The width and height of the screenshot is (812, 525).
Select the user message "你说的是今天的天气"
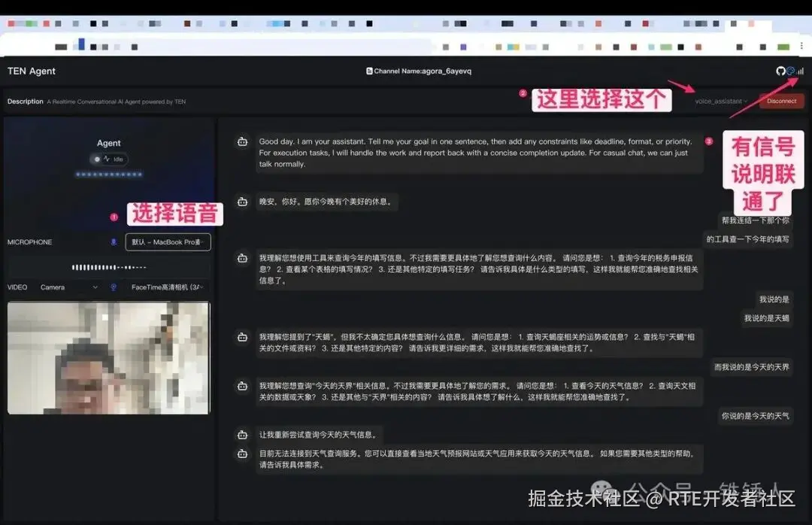755,416
